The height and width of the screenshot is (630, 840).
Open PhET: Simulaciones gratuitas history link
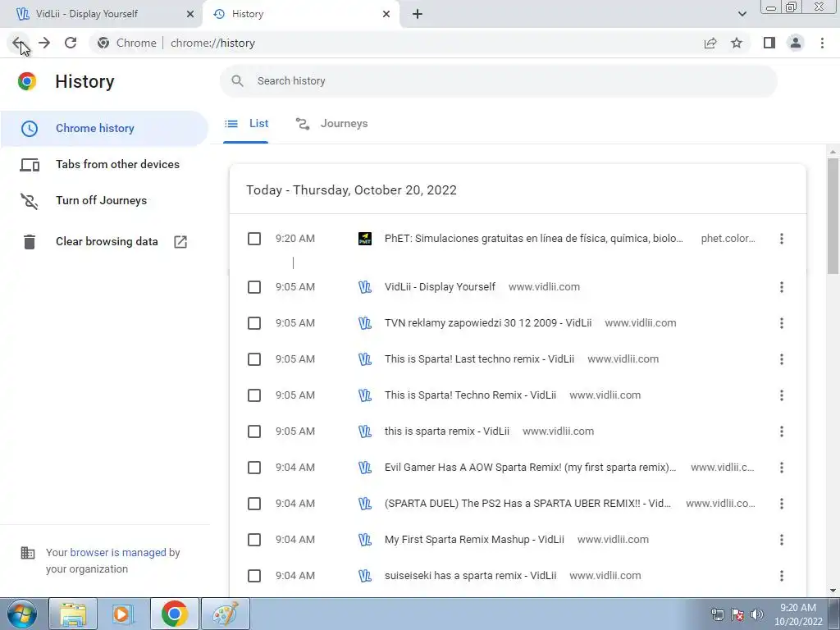pos(533,239)
